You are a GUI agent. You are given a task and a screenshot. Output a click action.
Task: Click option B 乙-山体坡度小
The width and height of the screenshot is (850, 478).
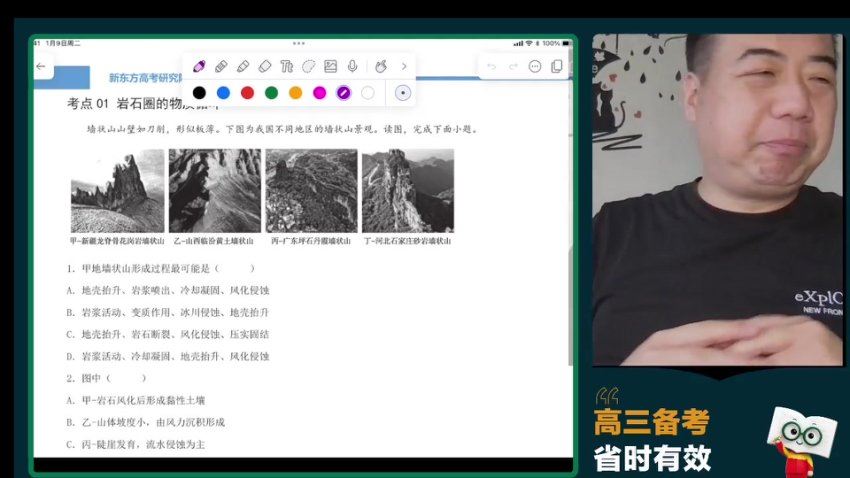pos(145,422)
